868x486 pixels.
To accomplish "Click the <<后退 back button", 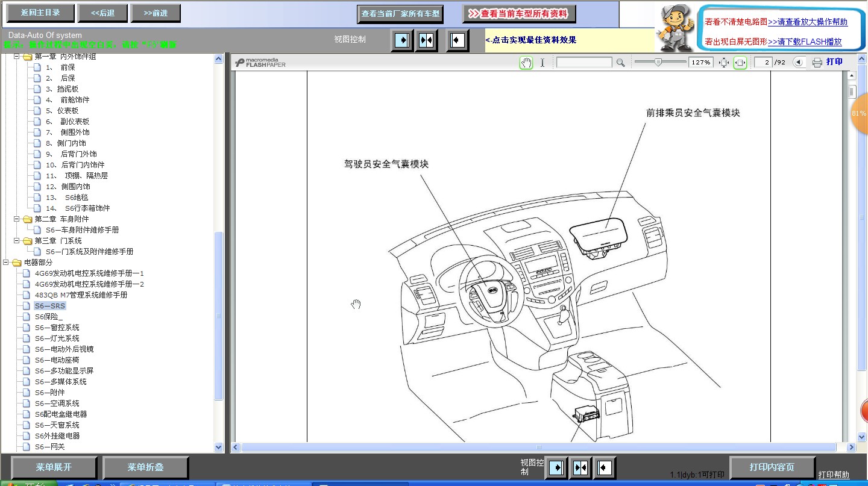I will click(102, 13).
